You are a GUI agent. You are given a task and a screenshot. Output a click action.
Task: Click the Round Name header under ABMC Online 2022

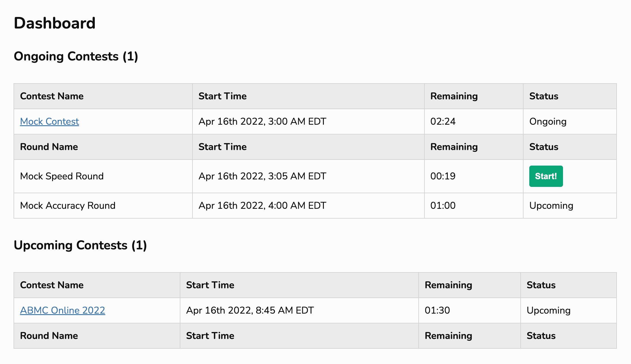[x=49, y=336]
